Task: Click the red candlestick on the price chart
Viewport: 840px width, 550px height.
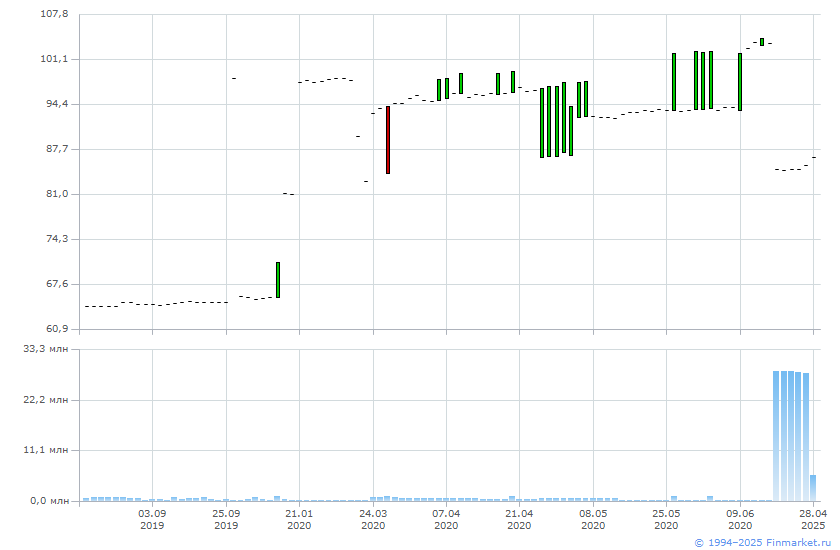Action: 388,140
